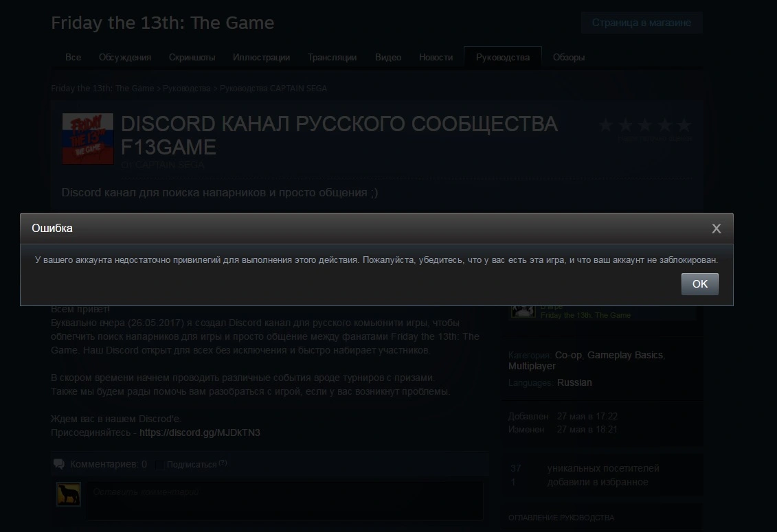Click the Friday the 13th: The Game breadcrumb
Image resolution: width=777 pixels, height=532 pixels.
coord(102,88)
